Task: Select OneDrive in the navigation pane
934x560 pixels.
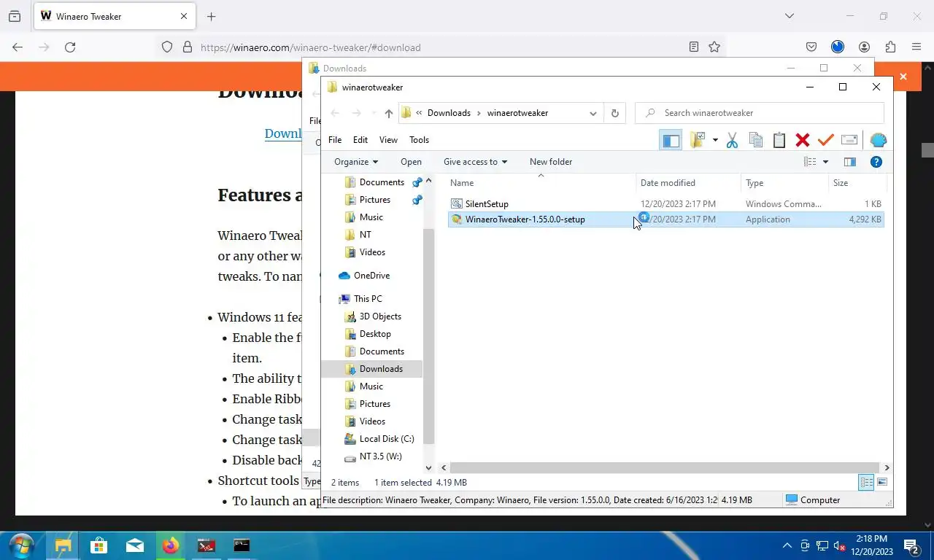Action: tap(371, 276)
